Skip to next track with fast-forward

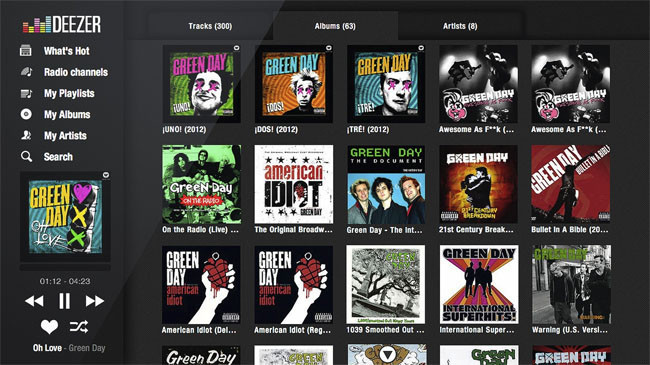(95, 301)
